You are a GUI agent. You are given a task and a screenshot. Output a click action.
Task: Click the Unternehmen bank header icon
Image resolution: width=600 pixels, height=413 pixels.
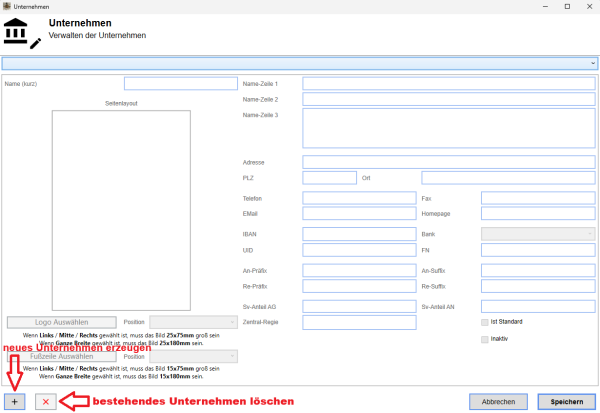[22, 33]
